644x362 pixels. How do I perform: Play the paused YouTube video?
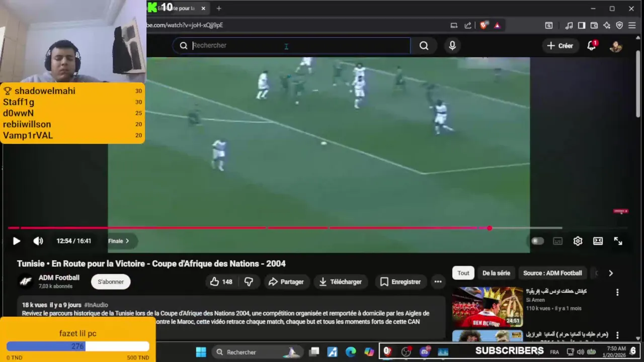(x=16, y=241)
